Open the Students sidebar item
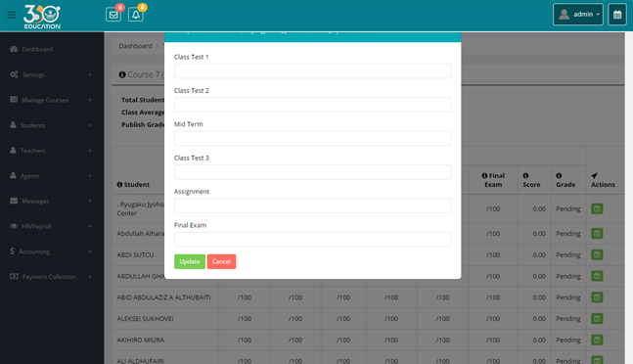The image size is (633, 364). click(51, 125)
